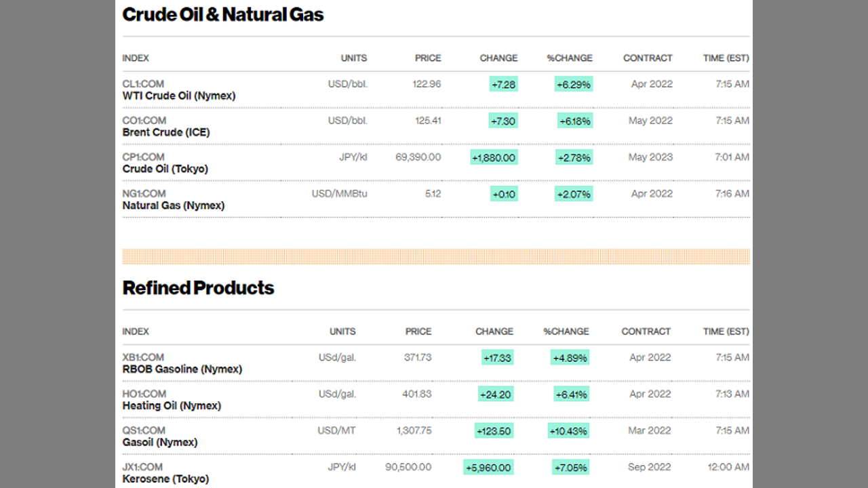
Task: Select the Natural Gas (Nymex) link
Action: coord(174,206)
